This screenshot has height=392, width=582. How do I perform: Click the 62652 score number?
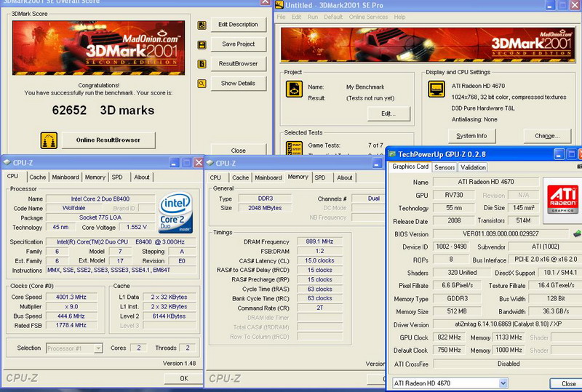(69, 111)
